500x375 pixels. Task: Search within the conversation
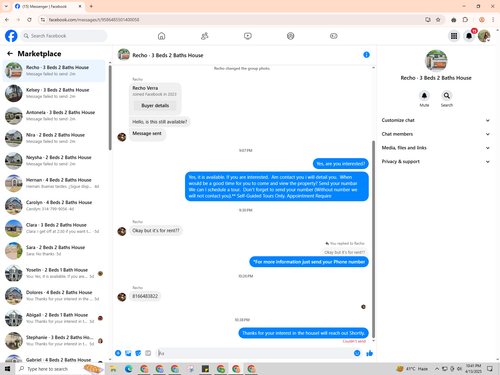click(447, 96)
